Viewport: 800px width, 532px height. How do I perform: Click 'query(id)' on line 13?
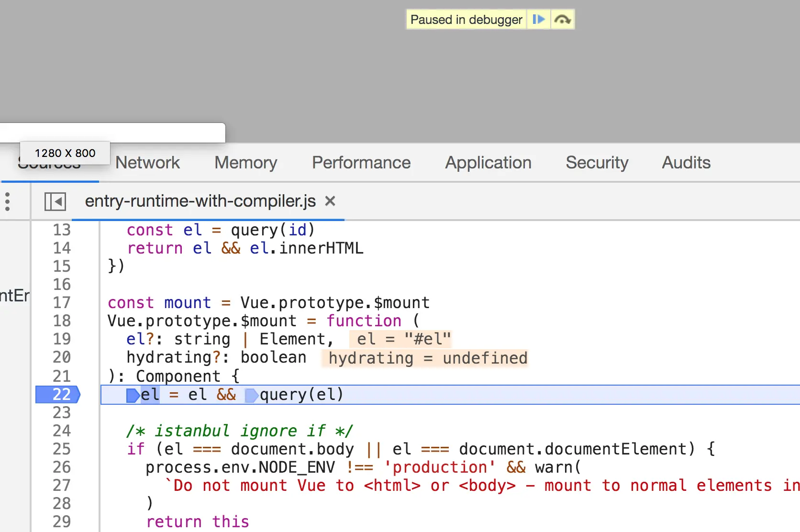(273, 230)
